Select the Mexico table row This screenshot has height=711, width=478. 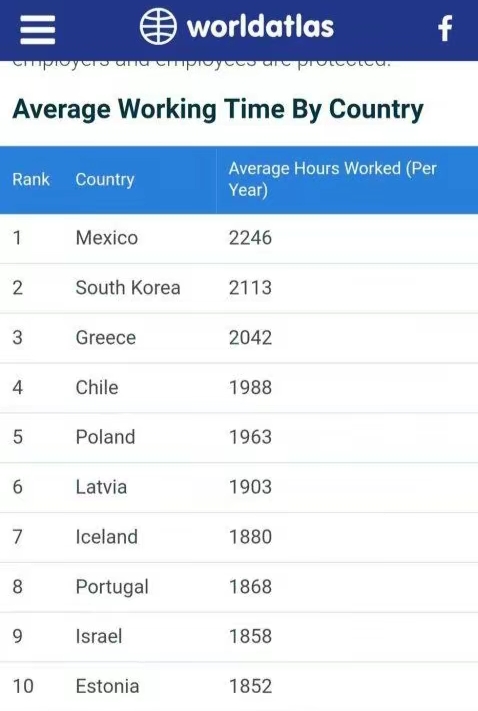[239, 238]
